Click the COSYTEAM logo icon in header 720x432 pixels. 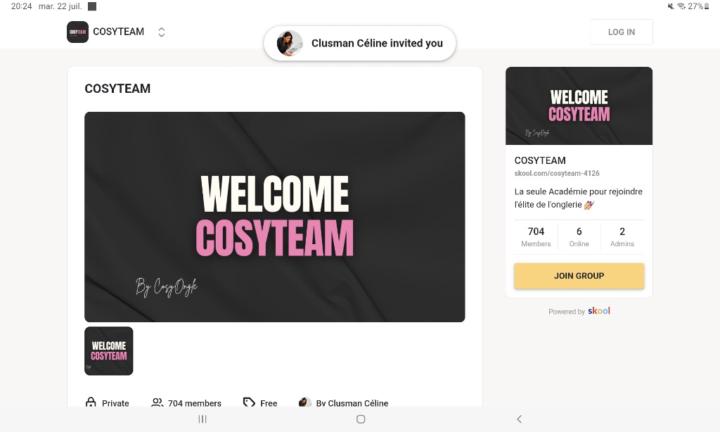tap(78, 32)
